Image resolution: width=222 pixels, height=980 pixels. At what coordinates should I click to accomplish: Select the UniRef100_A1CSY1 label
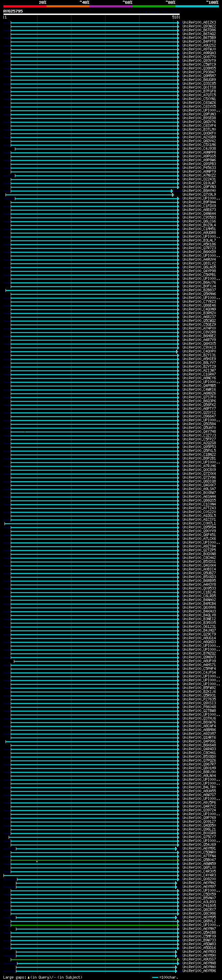(x=199, y=520)
